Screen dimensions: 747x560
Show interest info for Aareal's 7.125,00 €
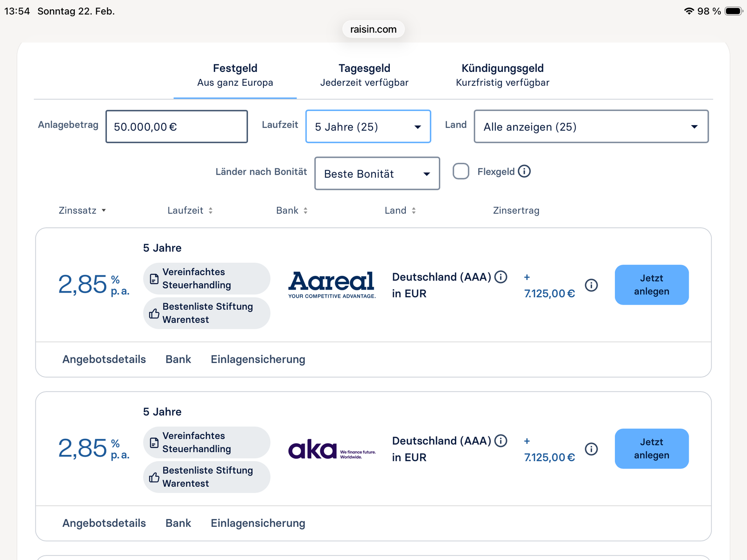click(x=591, y=285)
